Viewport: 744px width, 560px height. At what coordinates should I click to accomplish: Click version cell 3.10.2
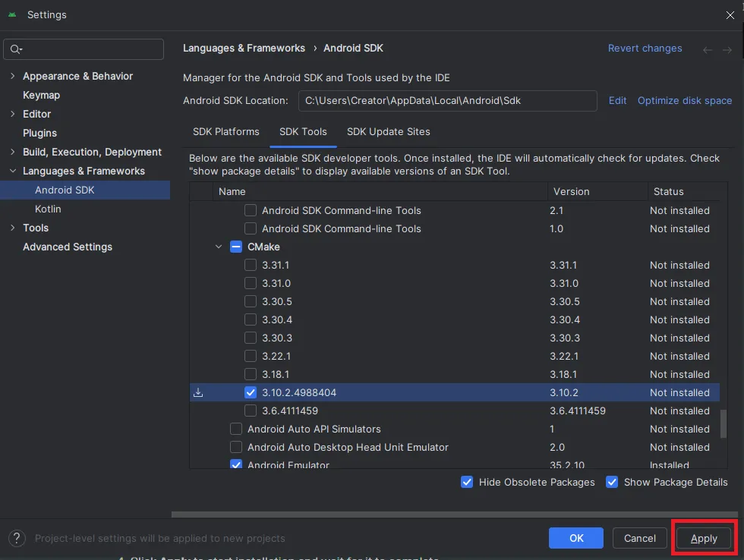(563, 392)
